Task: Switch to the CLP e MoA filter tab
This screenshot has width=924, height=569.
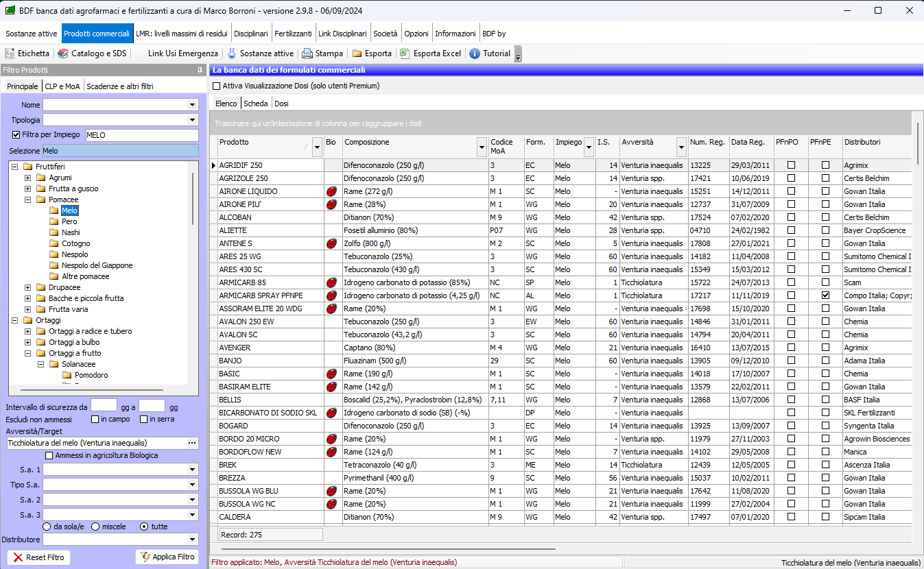Action: click(x=62, y=86)
